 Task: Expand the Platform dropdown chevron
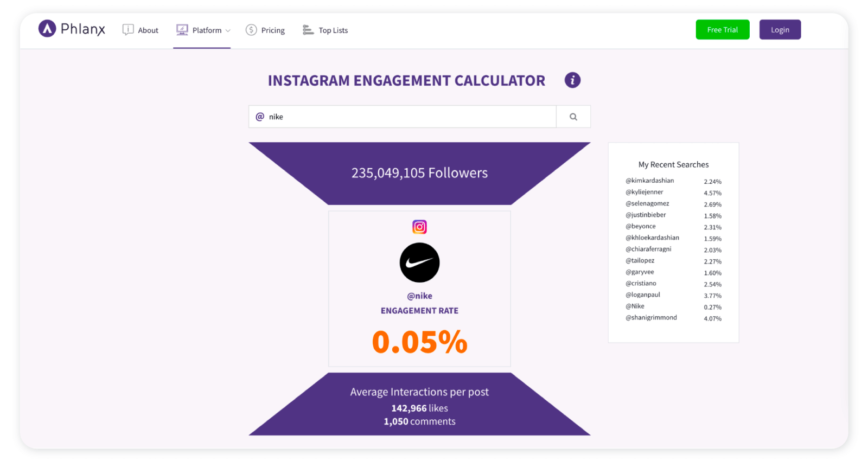click(227, 31)
